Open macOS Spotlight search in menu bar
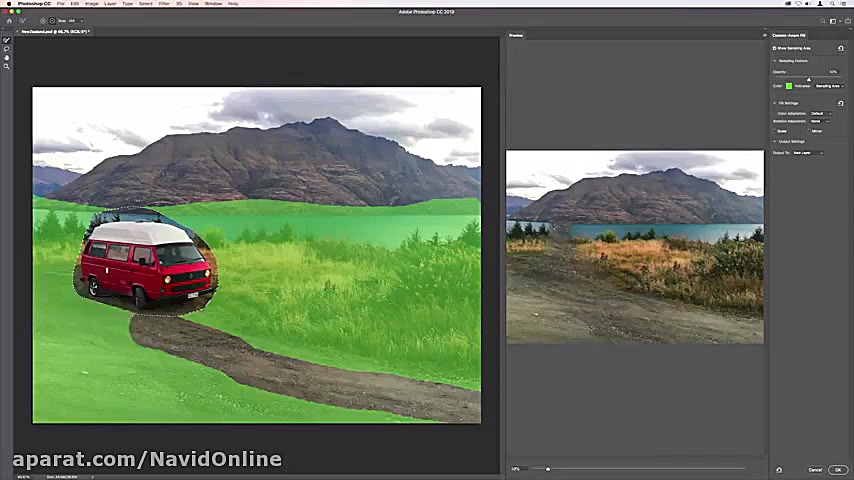 coord(832,3)
